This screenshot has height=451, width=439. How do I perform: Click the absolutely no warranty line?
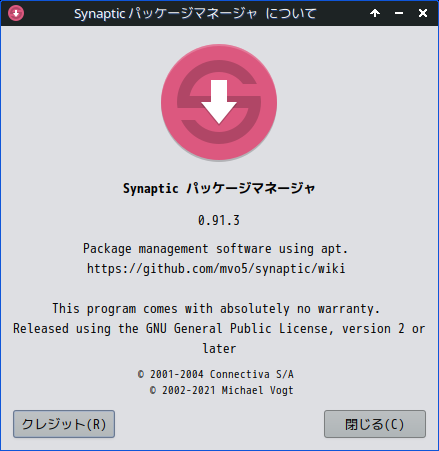(216, 309)
